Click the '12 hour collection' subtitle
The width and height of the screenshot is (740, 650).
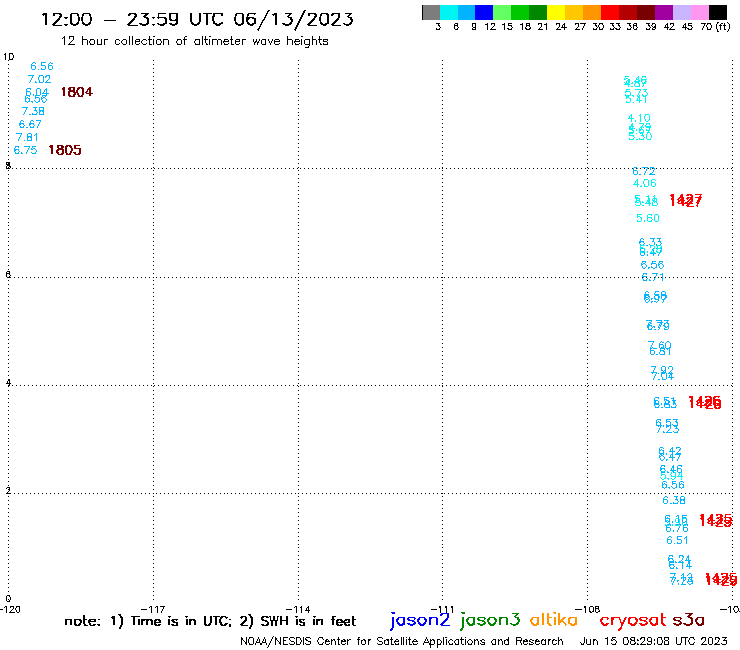(x=194, y=41)
